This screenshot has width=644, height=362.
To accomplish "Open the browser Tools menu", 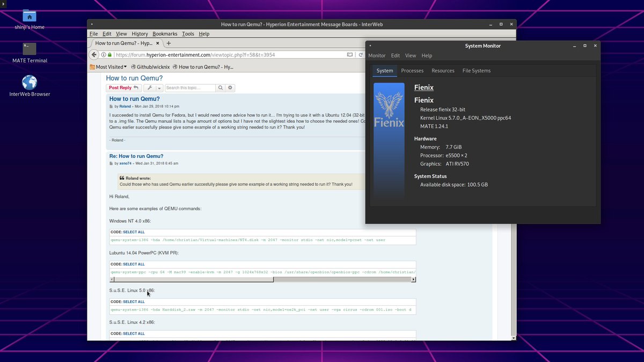I will (188, 34).
